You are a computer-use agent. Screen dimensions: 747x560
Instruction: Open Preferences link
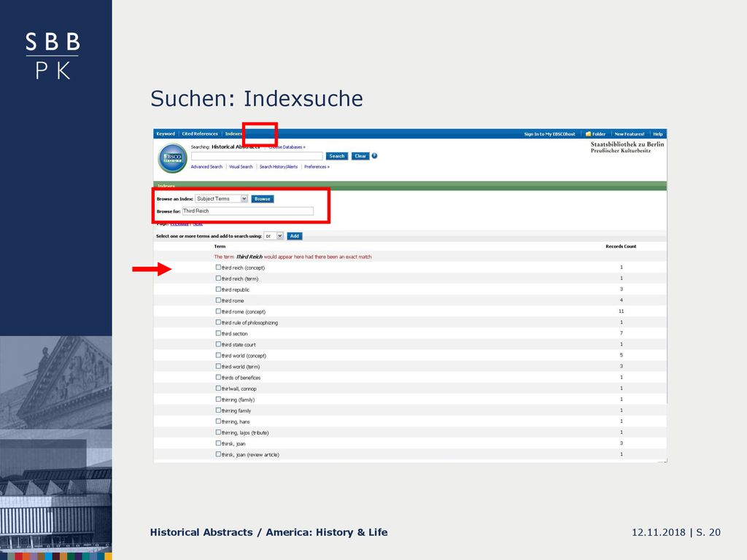point(317,167)
